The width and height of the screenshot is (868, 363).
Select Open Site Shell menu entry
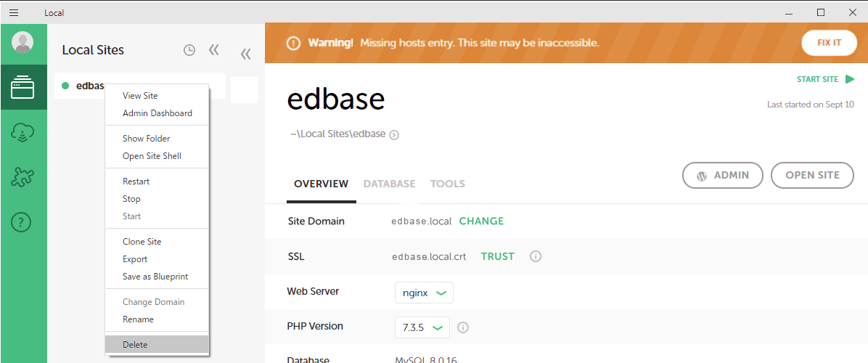point(157,156)
